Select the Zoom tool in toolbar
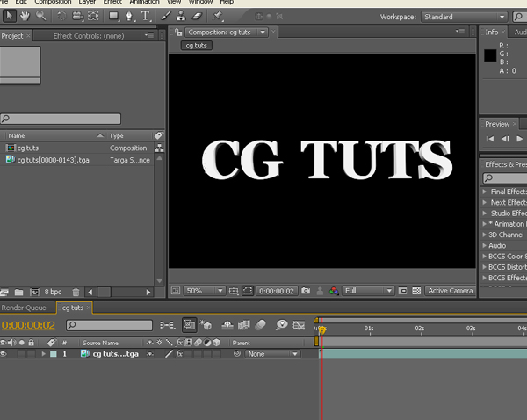This screenshot has height=420, width=527. [40, 16]
